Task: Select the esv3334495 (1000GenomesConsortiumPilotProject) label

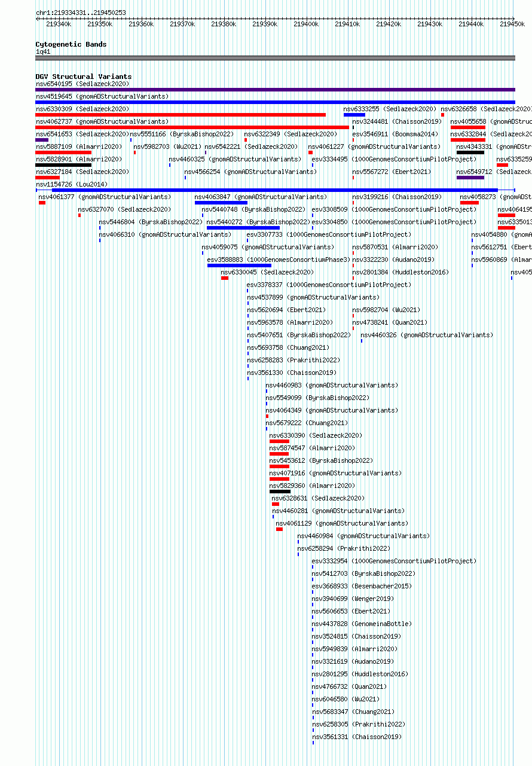Action: coord(394,159)
